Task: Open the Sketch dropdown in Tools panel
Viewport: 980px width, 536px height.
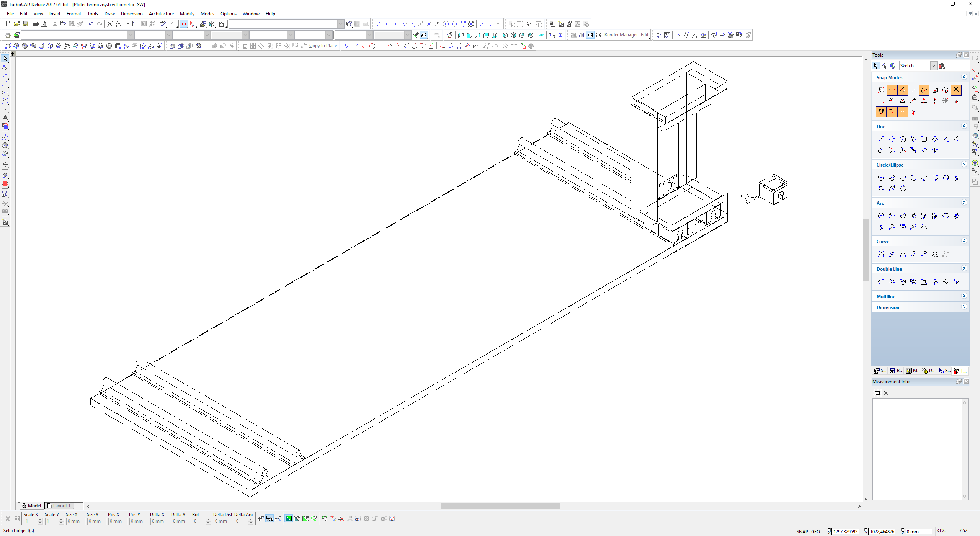Action: [x=933, y=66]
